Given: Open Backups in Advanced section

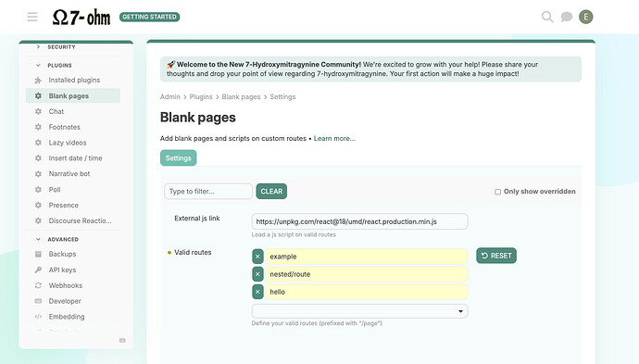Looking at the screenshot, I should coord(62,254).
